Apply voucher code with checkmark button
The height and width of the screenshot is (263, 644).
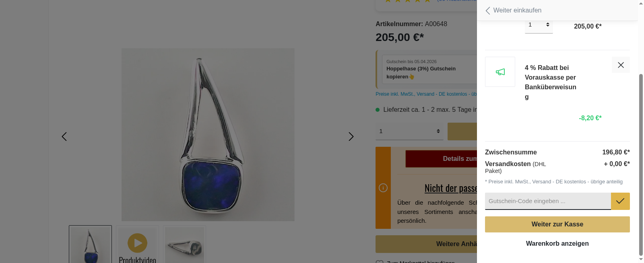(620, 201)
